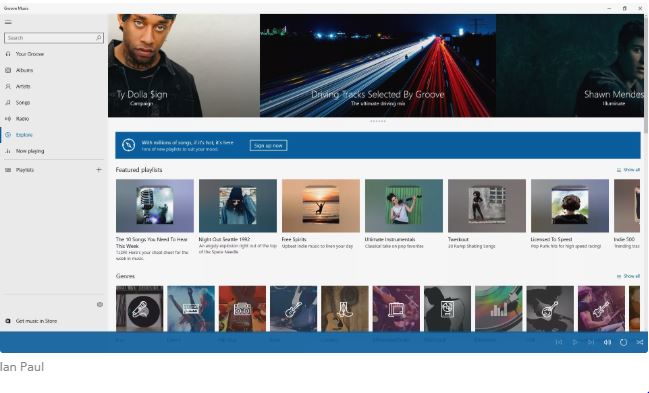
Task: Click the Sign up now button
Action: coord(268,145)
